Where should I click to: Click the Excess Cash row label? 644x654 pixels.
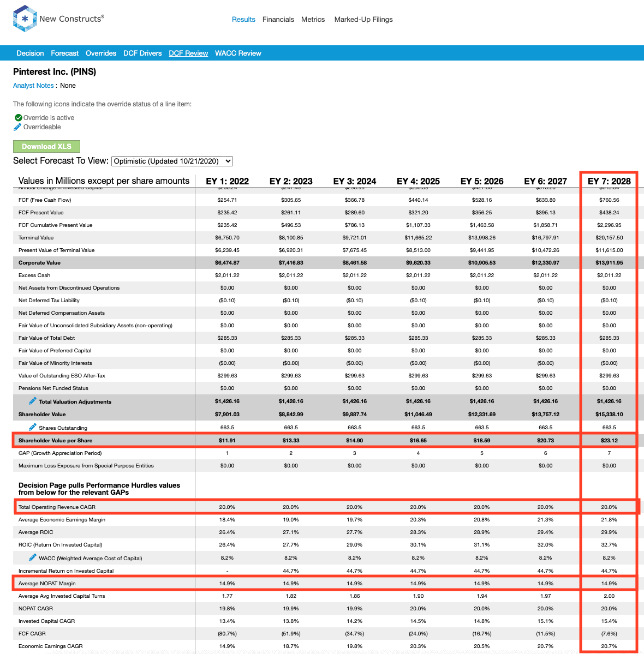(34, 275)
